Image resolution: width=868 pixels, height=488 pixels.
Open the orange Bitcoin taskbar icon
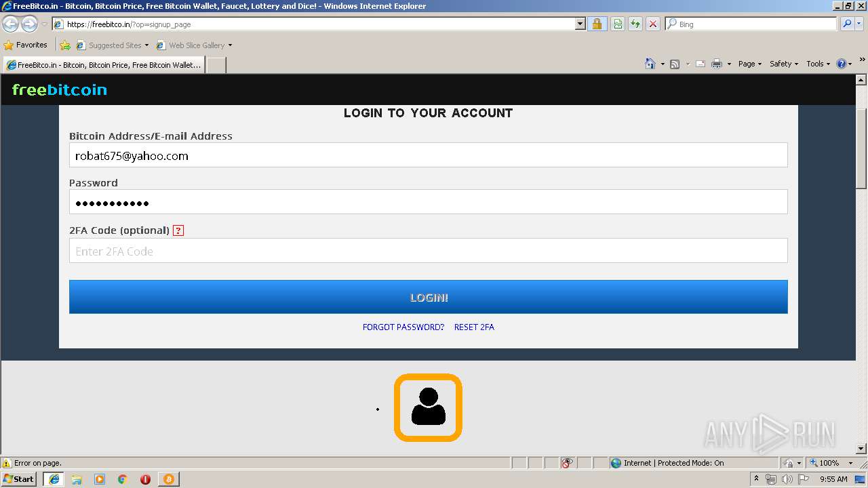168,479
